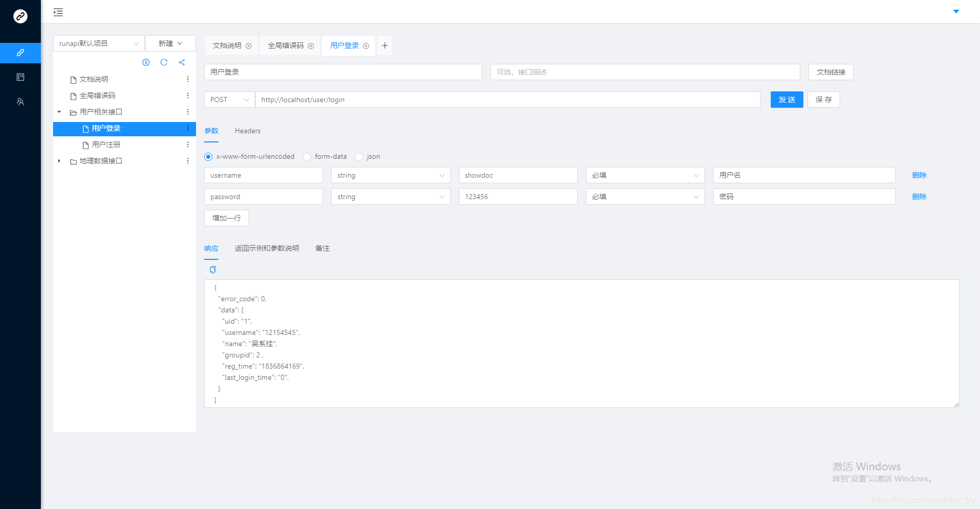Open the recycle/dollar icon above document tree

coord(146,62)
